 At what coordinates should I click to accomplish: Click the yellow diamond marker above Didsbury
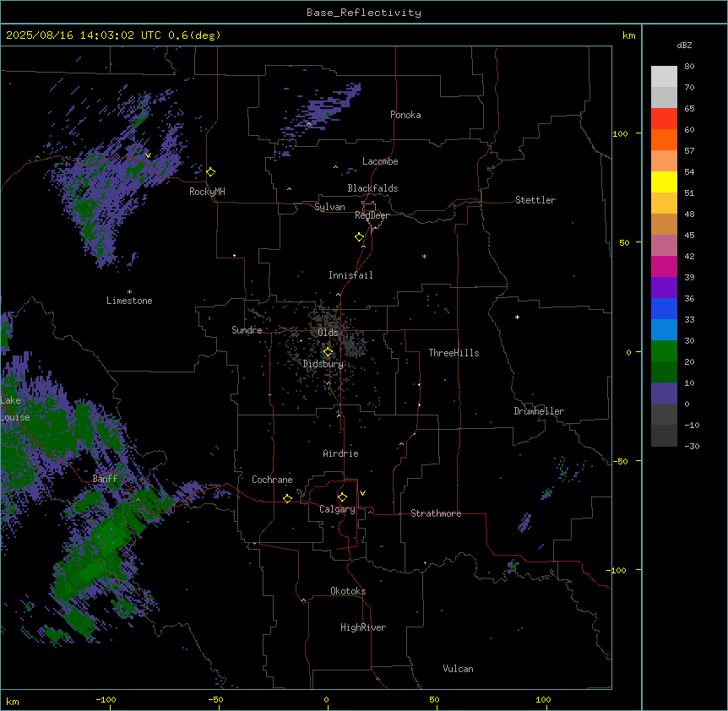click(328, 352)
